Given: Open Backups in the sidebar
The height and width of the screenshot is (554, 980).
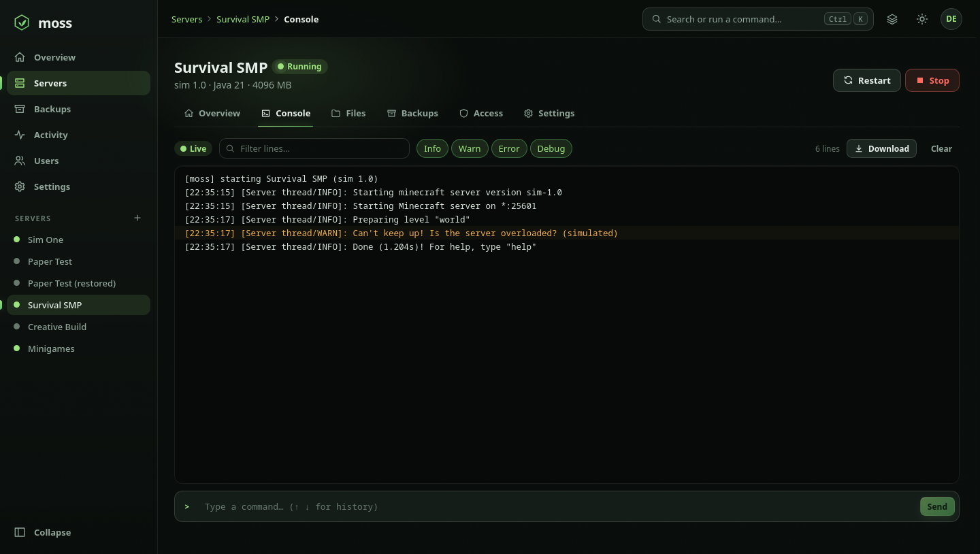Looking at the screenshot, I should coord(78,109).
